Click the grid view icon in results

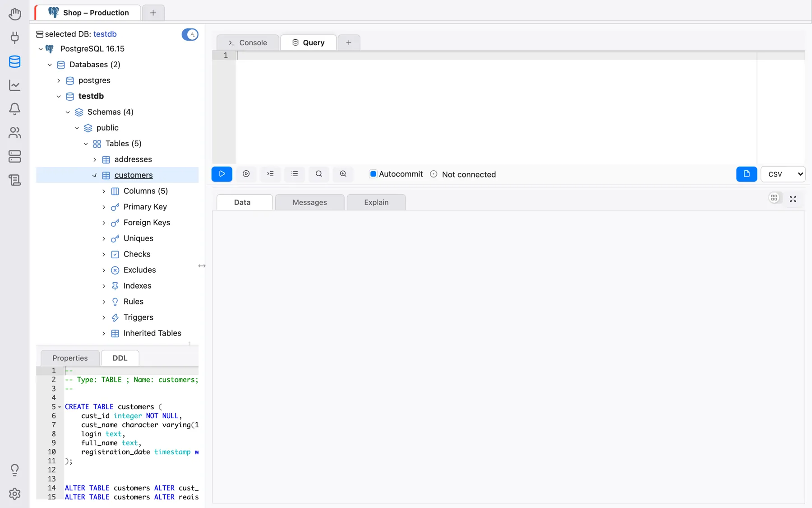pos(774,198)
